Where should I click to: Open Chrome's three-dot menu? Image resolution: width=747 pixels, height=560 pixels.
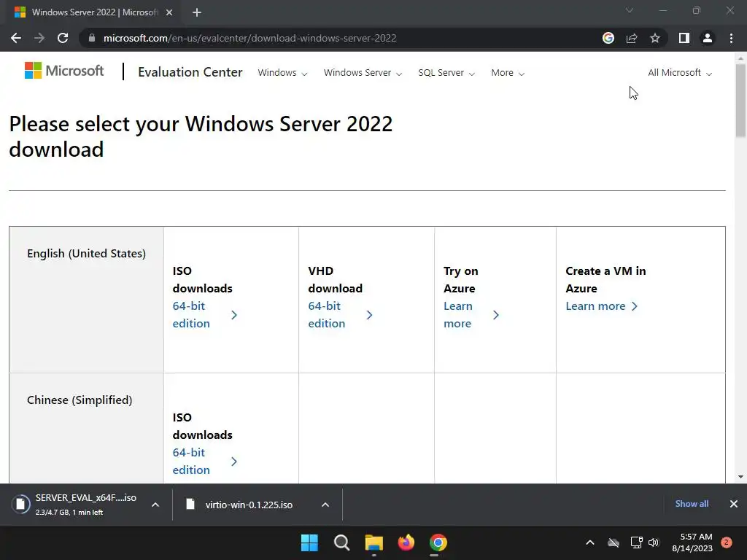pos(731,38)
